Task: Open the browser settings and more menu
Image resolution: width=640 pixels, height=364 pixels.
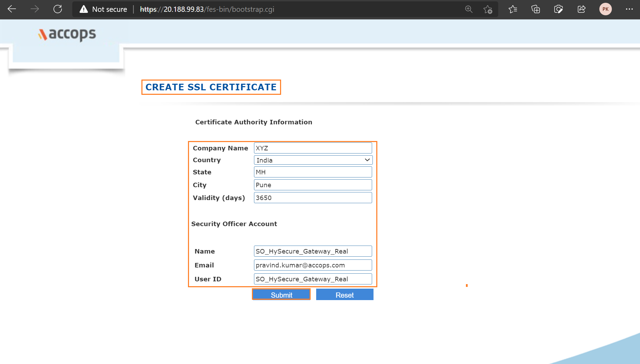Action: (629, 9)
